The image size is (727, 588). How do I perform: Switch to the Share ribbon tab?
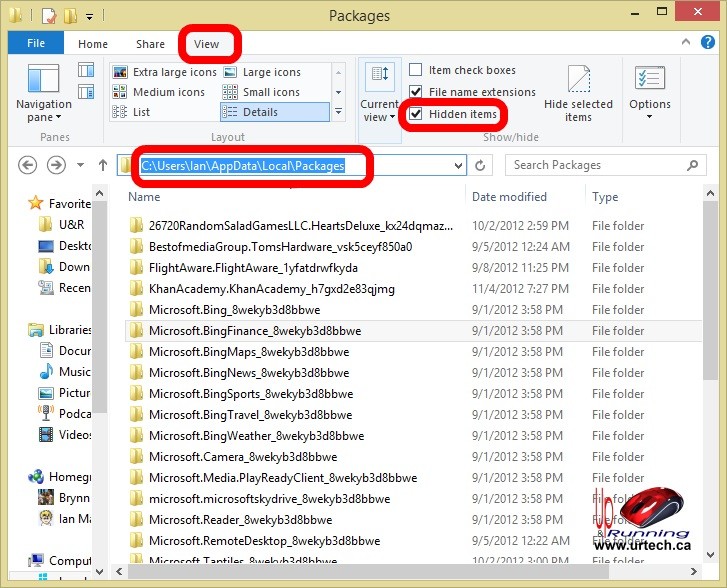150,44
